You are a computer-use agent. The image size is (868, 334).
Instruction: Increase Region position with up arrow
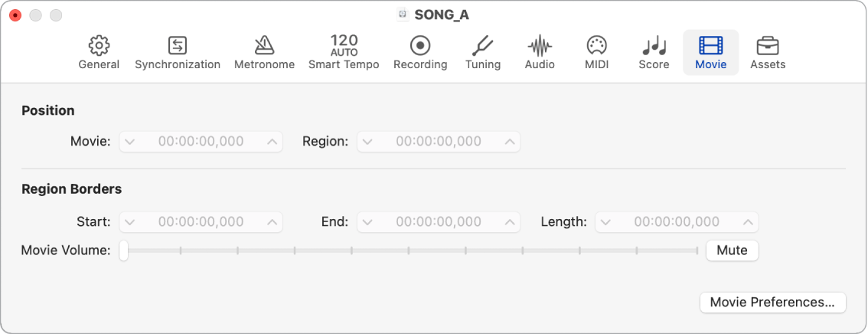(x=510, y=142)
